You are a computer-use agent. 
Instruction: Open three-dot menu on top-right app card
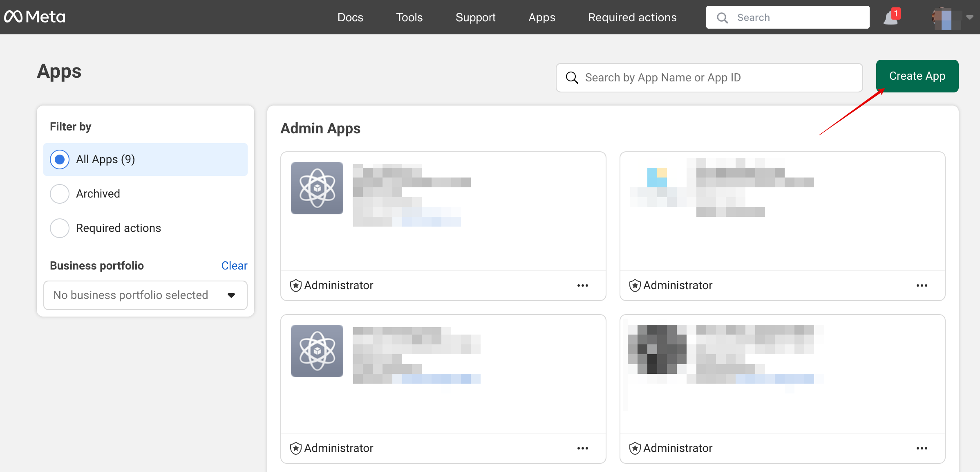point(922,285)
